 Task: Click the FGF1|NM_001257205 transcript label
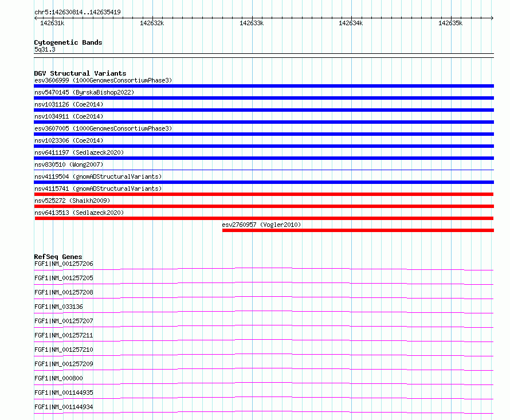[64, 278]
